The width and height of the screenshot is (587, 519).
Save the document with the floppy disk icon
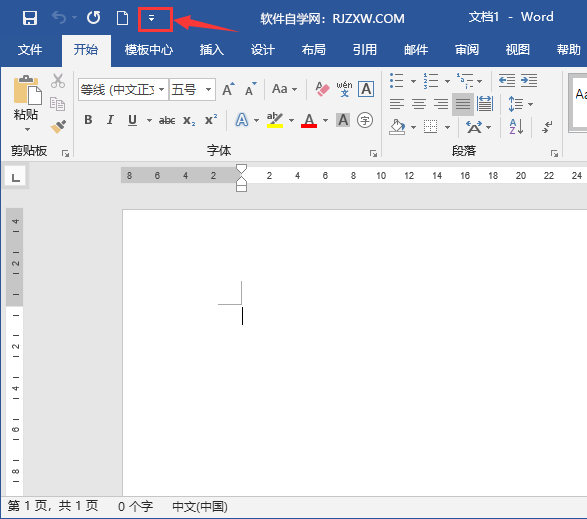tap(30, 18)
